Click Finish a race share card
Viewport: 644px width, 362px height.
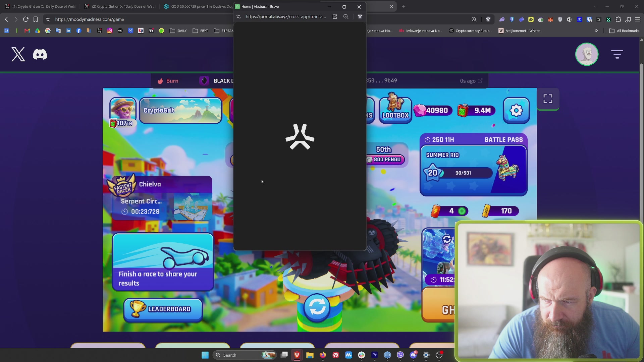point(163,262)
